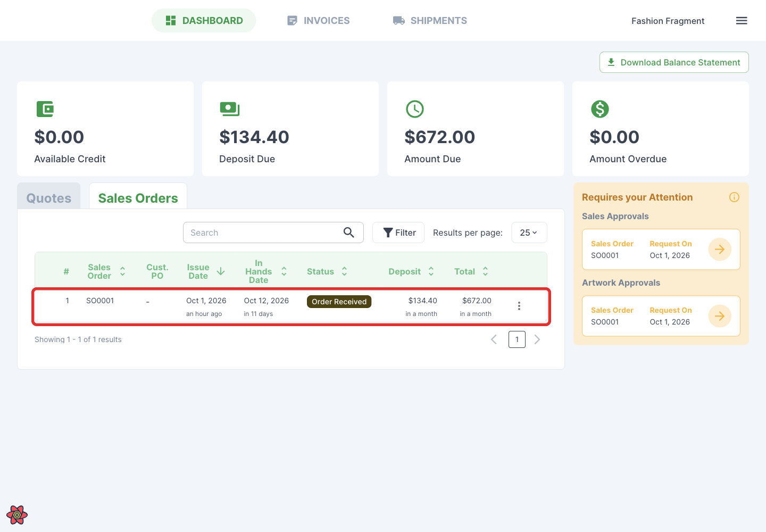Click the '$672.00' Amount Due value
The height and width of the screenshot is (532, 766).
tap(439, 137)
